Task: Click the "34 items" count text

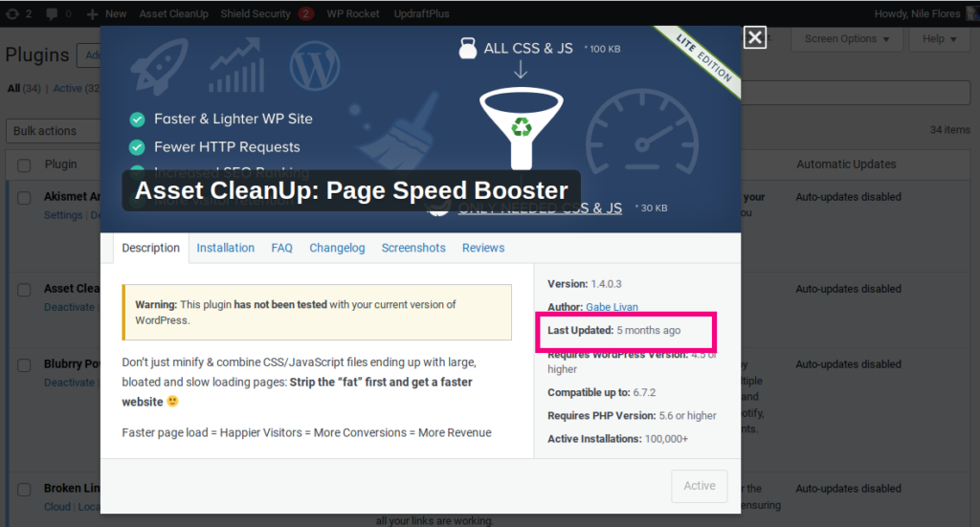Action: click(x=950, y=130)
